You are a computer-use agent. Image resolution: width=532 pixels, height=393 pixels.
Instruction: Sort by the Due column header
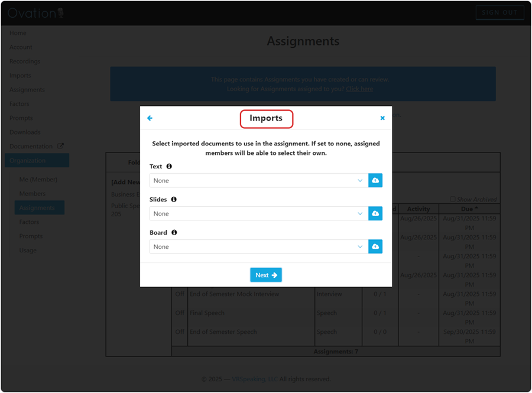[x=469, y=209]
